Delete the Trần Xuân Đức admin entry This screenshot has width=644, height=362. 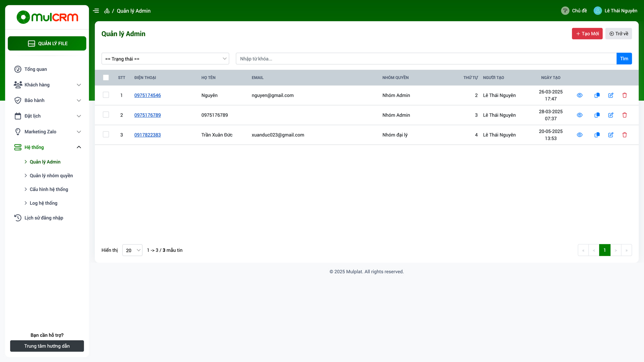click(625, 135)
